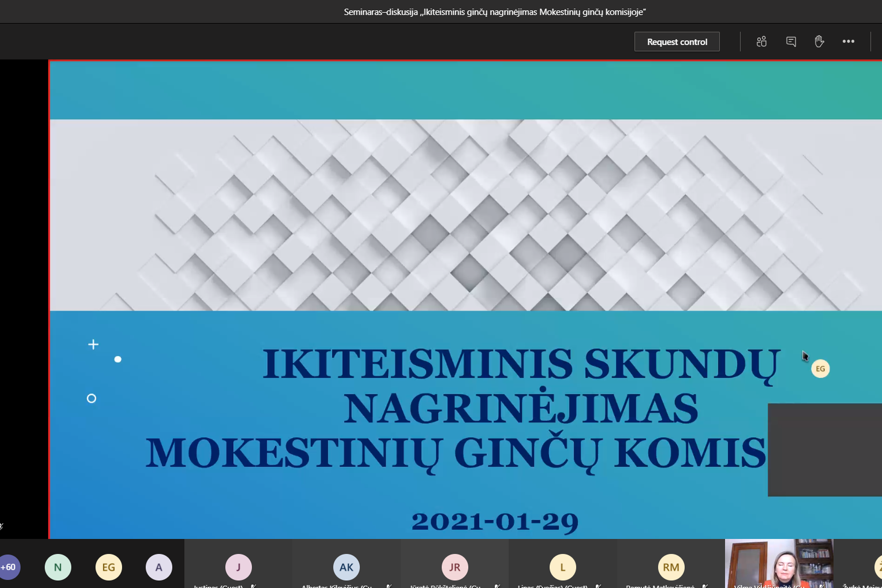Select Linas (Svečias) avatar L
Image resolution: width=882 pixels, height=588 pixels.
(563, 567)
